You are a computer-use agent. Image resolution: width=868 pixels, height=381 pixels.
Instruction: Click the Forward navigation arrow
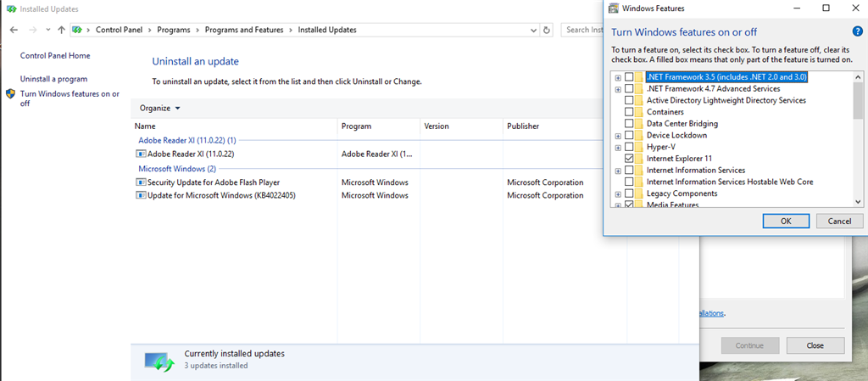(32, 30)
